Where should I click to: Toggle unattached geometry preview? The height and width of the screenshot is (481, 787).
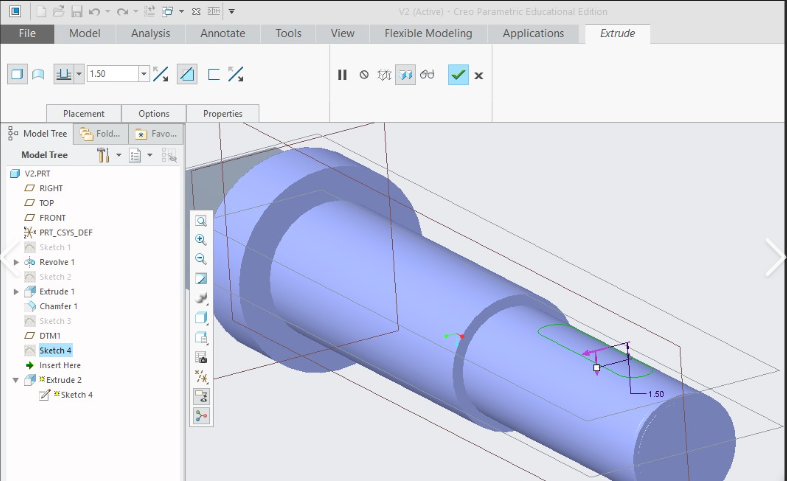click(384, 75)
